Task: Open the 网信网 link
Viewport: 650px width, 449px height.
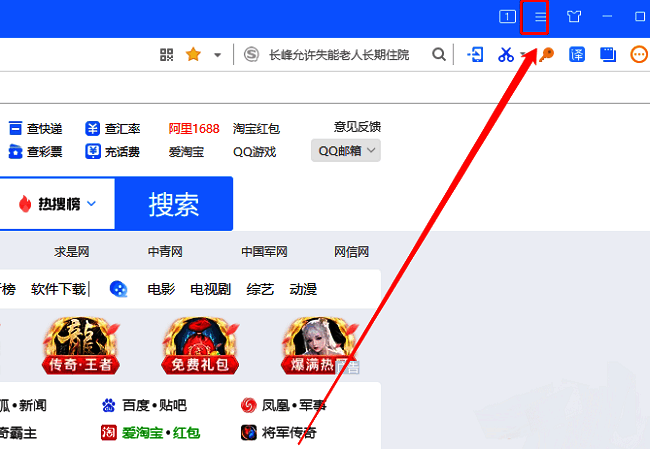Action: click(351, 252)
